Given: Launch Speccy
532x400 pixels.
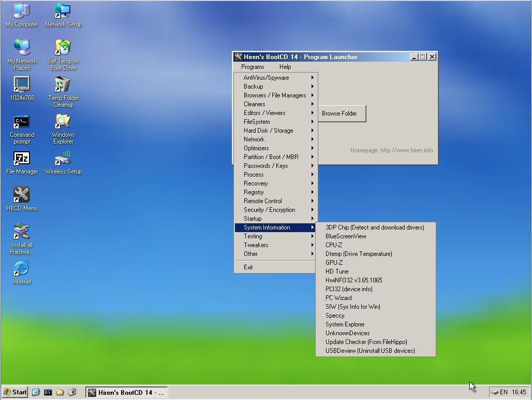Looking at the screenshot, I should (376, 316).
